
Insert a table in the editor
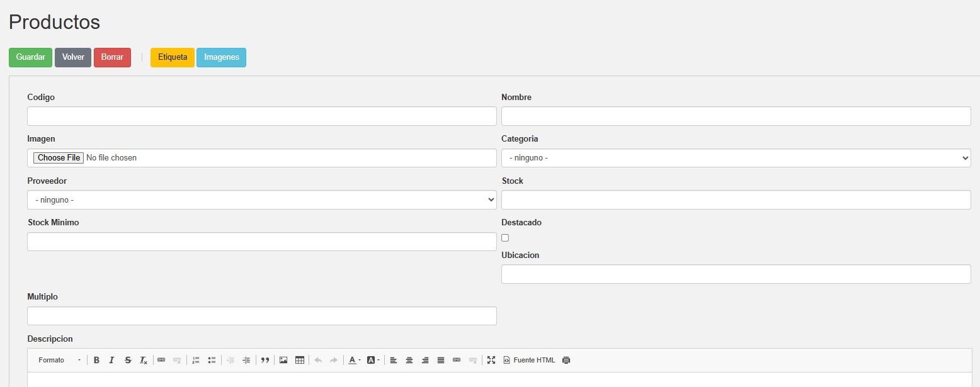300,360
